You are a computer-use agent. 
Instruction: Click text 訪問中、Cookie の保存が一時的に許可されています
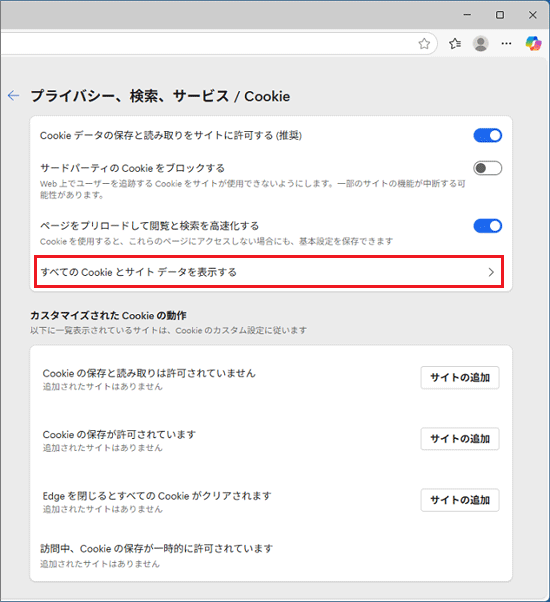(x=157, y=549)
